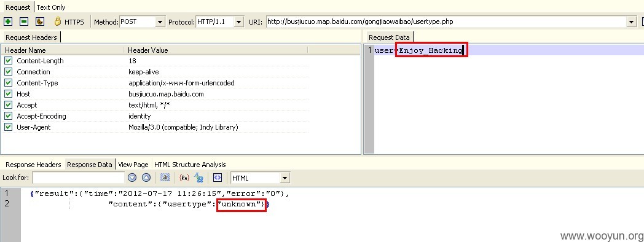Click the request data line with user=Enjoy_Hacking
Screen dimensions: 644x242
click(509, 50)
